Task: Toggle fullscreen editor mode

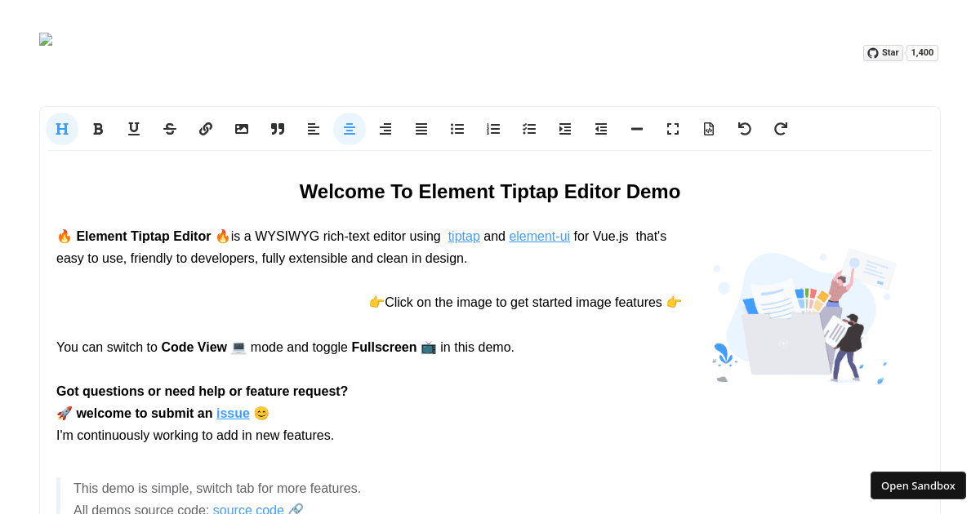Action: click(673, 129)
